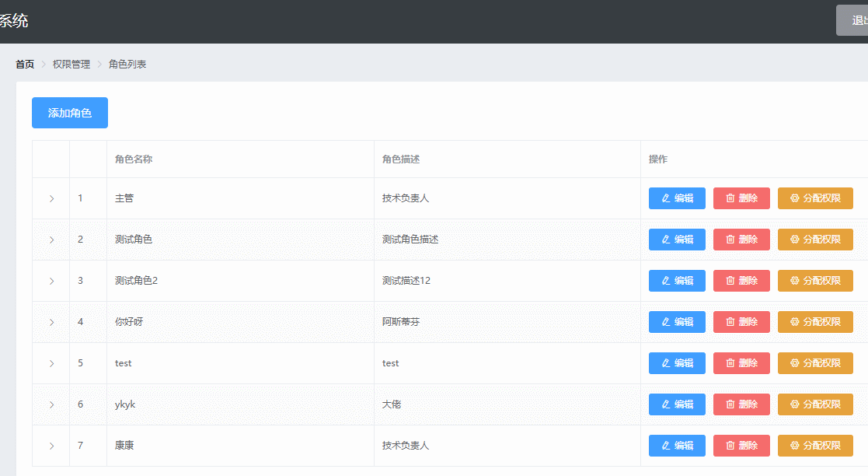Screen dimensions: 868x476
Task: Open 分配权限 for 测试角色描述 row
Action: [815, 240]
